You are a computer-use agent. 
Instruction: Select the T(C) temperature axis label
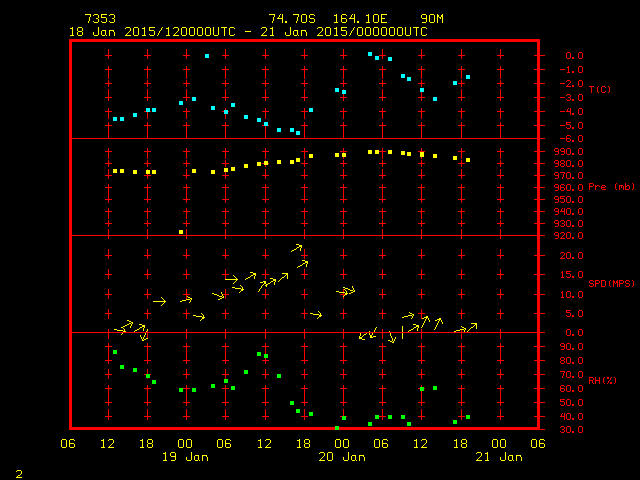(600, 90)
